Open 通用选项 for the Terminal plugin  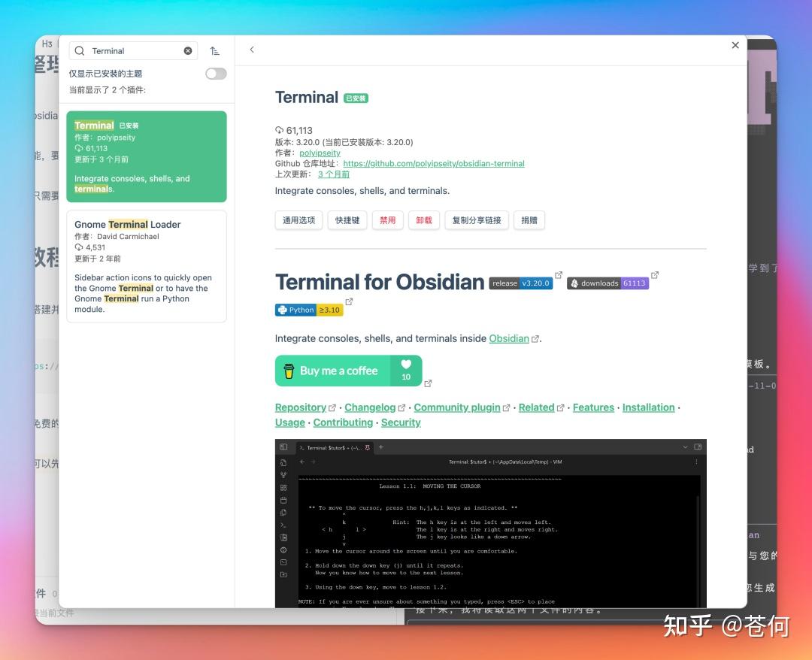[298, 219]
